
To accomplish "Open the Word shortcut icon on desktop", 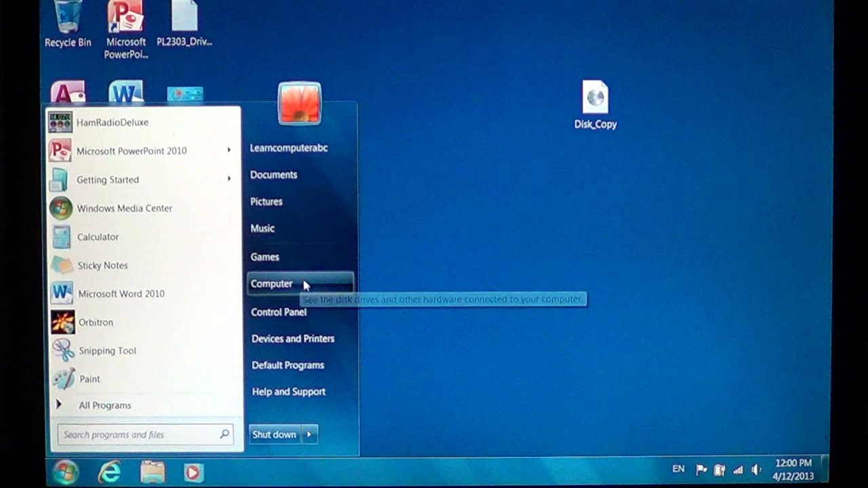I will click(126, 92).
